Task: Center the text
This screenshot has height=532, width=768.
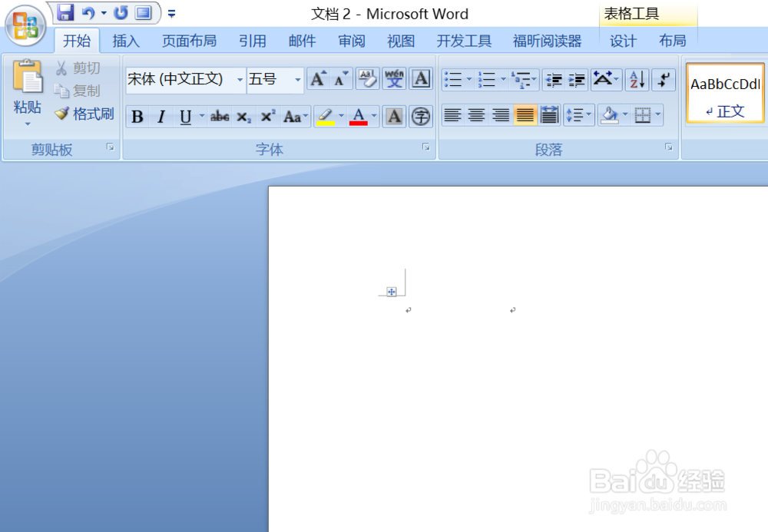Action: 477,115
